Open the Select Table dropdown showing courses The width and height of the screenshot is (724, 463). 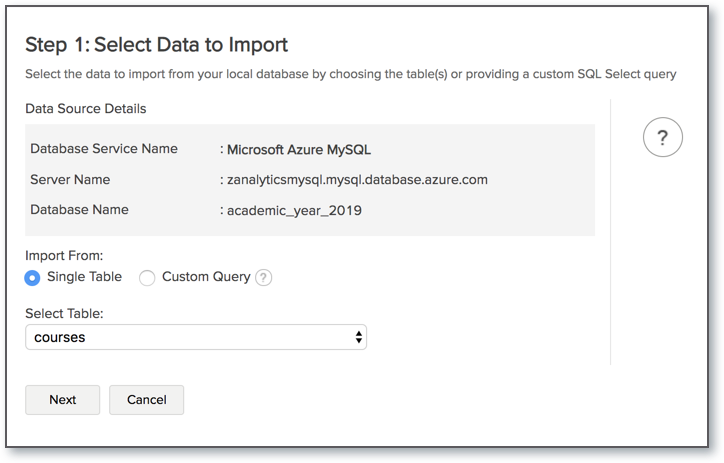(x=195, y=338)
